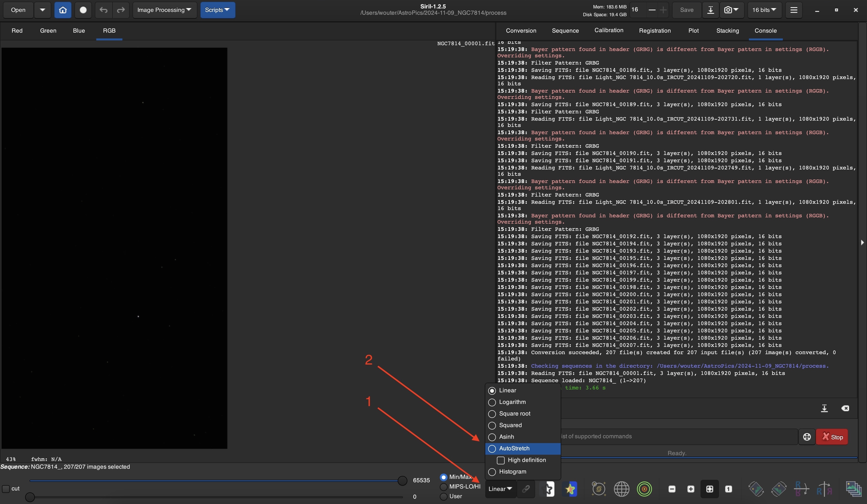Select the MIPS-LO/HI radio button

444,487
